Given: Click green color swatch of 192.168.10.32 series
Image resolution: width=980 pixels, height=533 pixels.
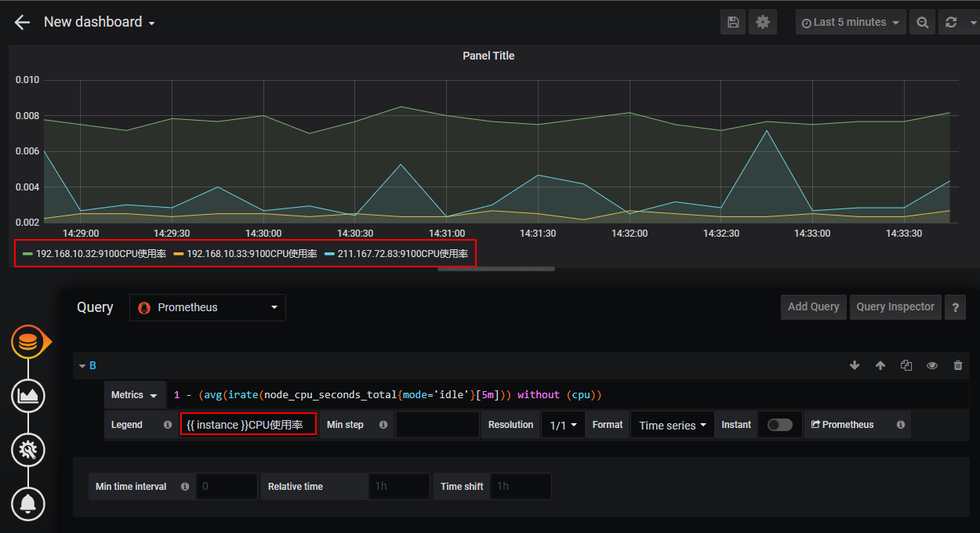Looking at the screenshot, I should click(x=27, y=254).
